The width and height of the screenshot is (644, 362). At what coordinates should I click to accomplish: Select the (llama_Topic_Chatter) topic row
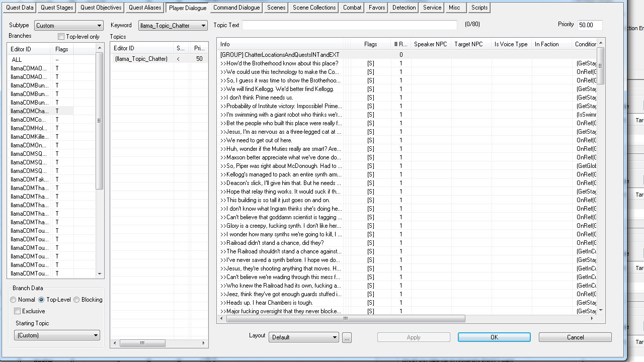[158, 59]
